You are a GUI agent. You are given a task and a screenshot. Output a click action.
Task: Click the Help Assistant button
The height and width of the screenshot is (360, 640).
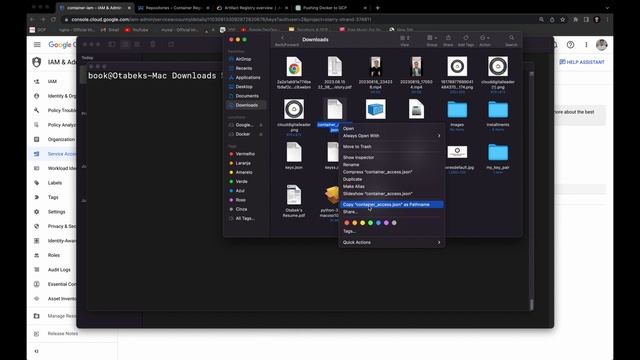tap(582, 62)
